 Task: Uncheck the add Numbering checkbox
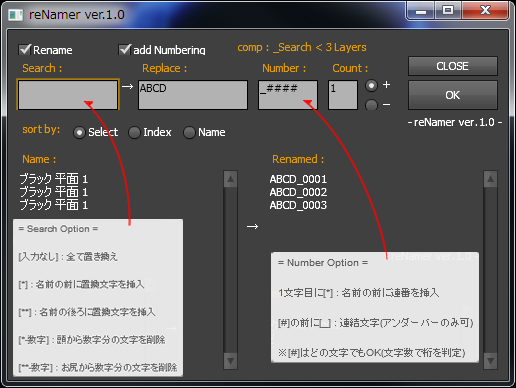(x=125, y=50)
